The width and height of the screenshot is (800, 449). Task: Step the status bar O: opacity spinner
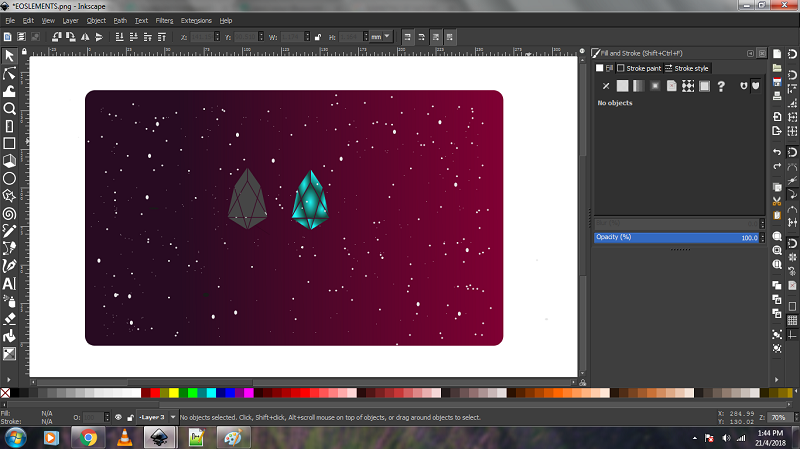107,417
